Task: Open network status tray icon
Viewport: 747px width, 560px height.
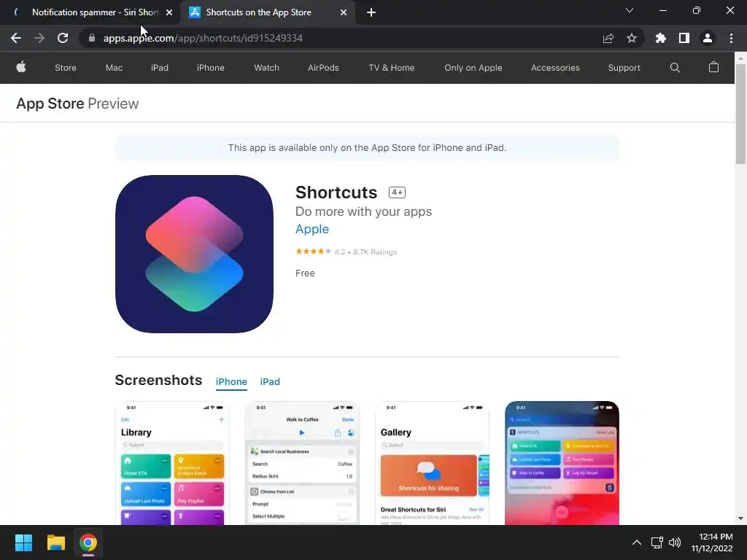Action: coord(657,542)
